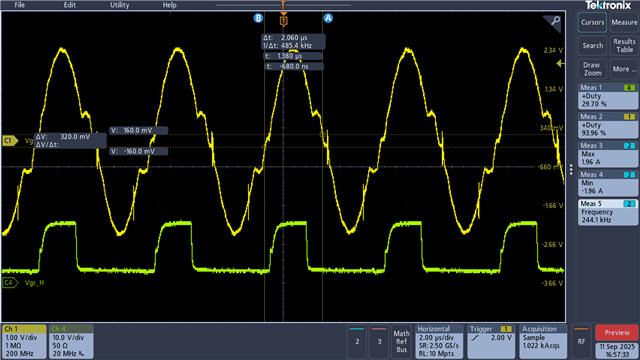This screenshot has height=360, width=640.
Task: Click the C4 Vgs_H channel handle
Action: [10, 282]
